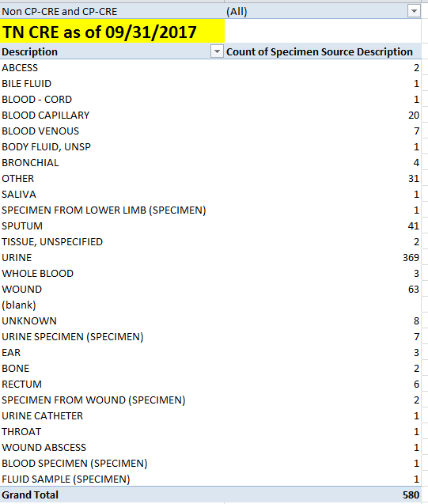Select the (blank) row label
428x504 pixels.
coord(19,305)
